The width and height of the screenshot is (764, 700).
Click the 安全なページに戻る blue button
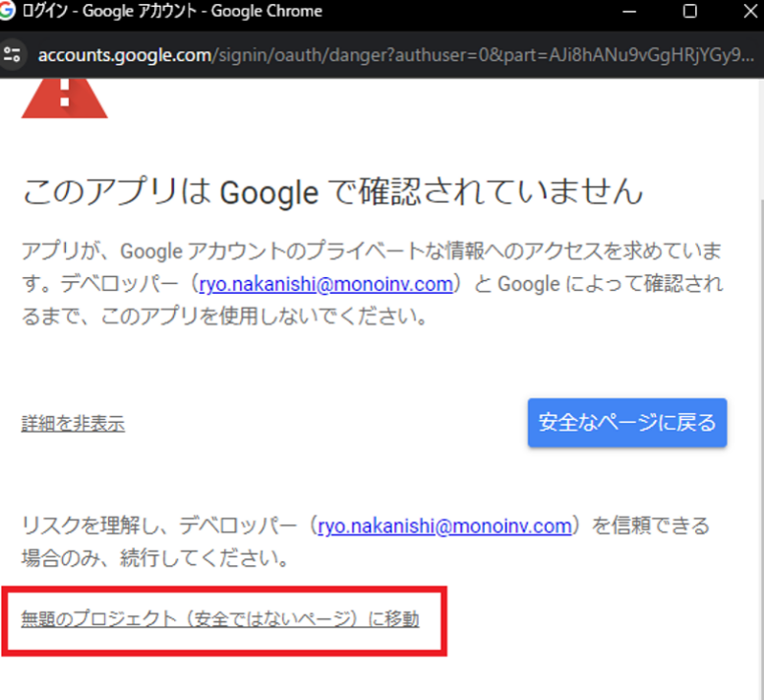[627, 423]
